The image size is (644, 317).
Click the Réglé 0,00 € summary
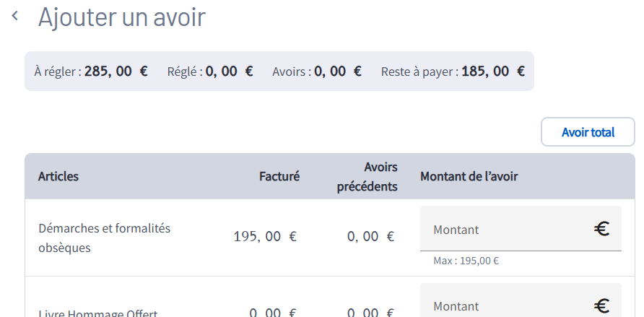pos(210,71)
